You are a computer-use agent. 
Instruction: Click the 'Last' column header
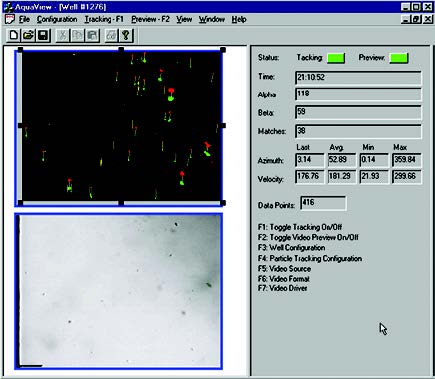pyautogui.click(x=303, y=147)
